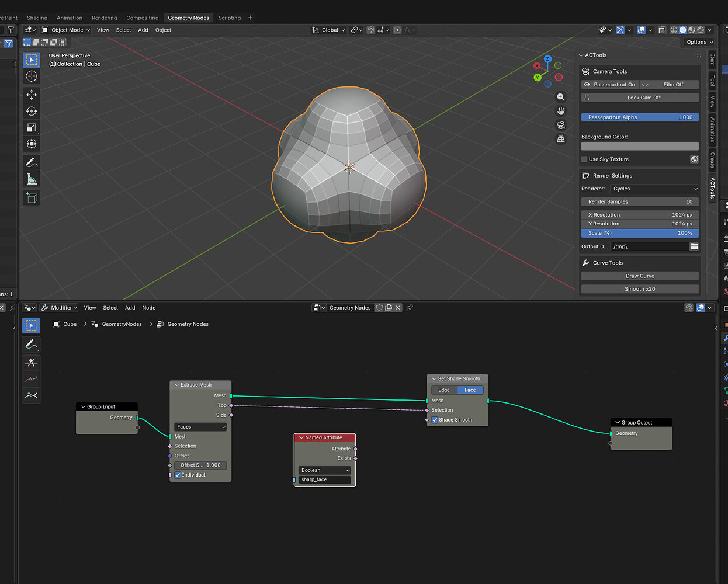
Task: Duplicate the Geometry Nodes node group
Action: [389, 308]
